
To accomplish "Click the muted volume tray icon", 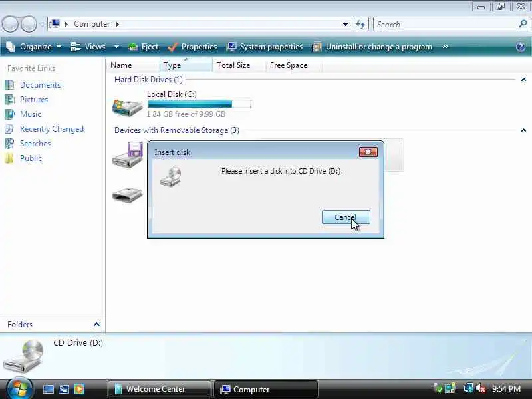I will pos(480,389).
